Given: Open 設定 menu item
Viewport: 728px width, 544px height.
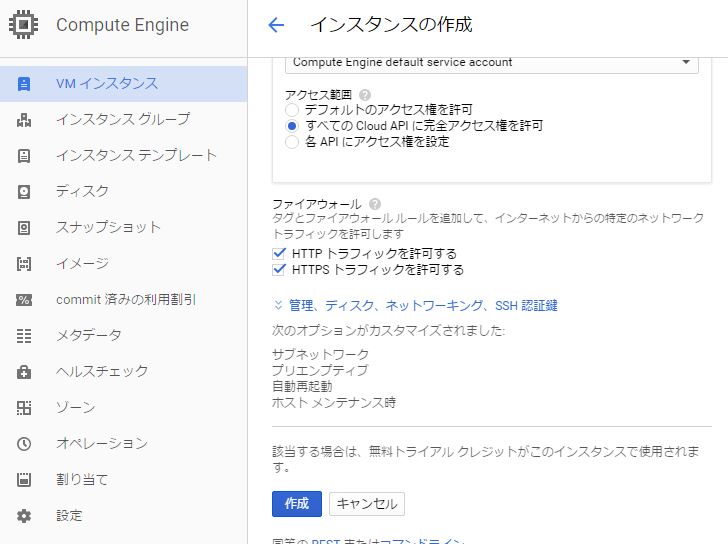Looking at the screenshot, I should click(x=124, y=516).
